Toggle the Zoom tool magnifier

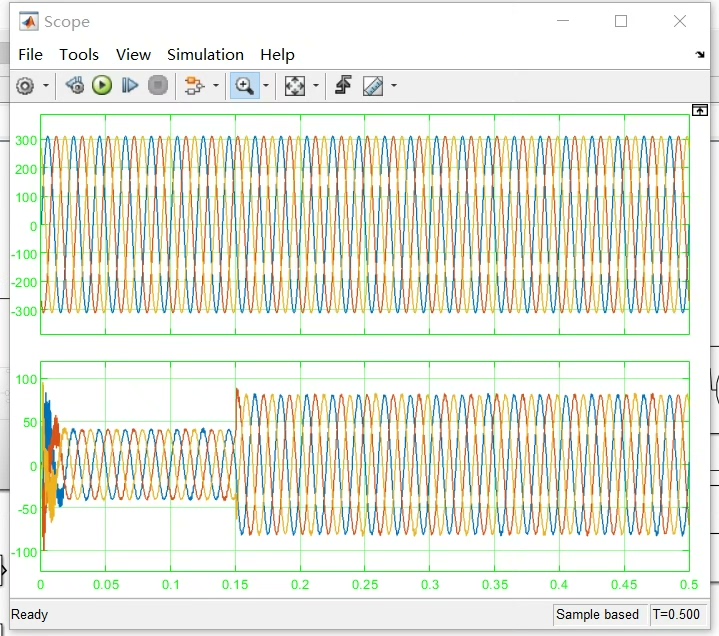tap(244, 86)
